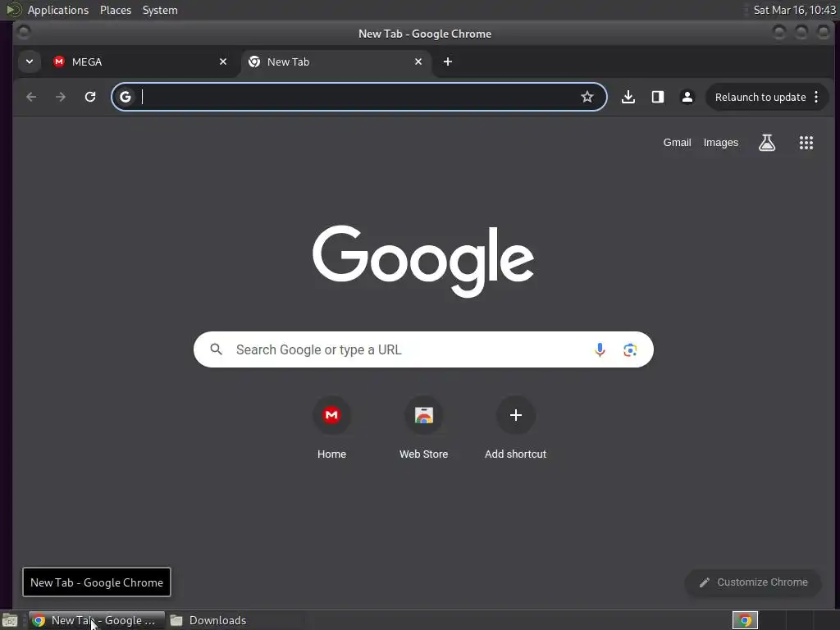Open the System menu
Screen dimensions: 840x630
pos(160,10)
